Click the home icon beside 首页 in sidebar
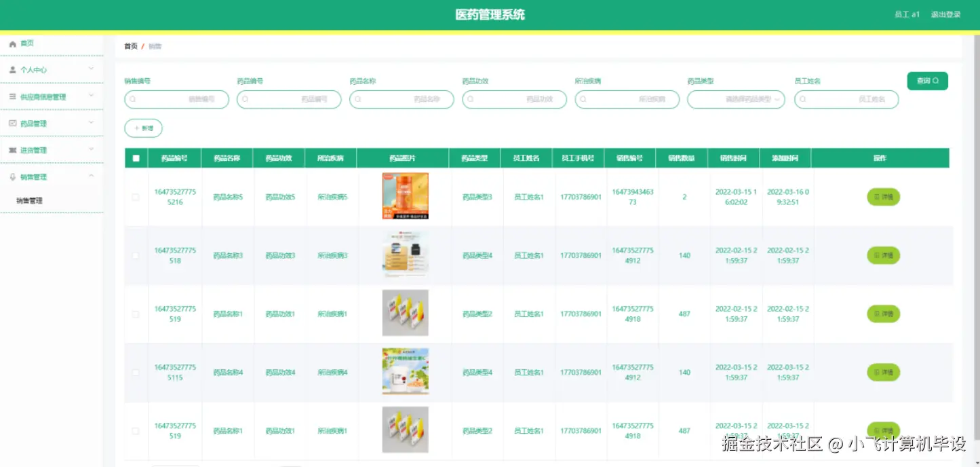Viewport: 980px width, 467px height. click(12, 43)
